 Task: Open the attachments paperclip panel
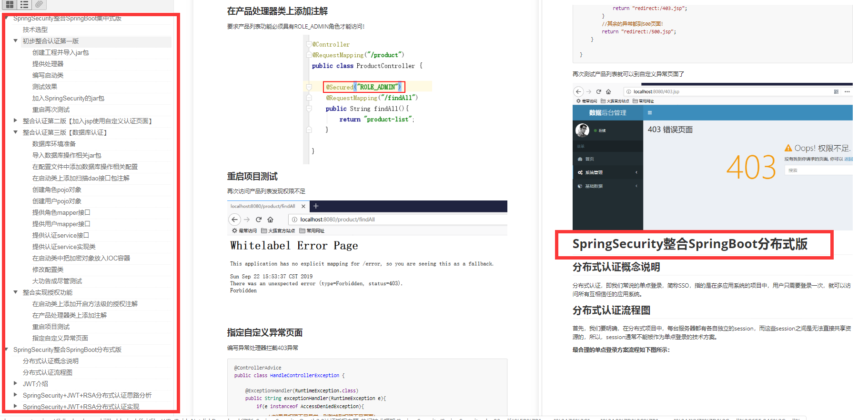tap(39, 4)
